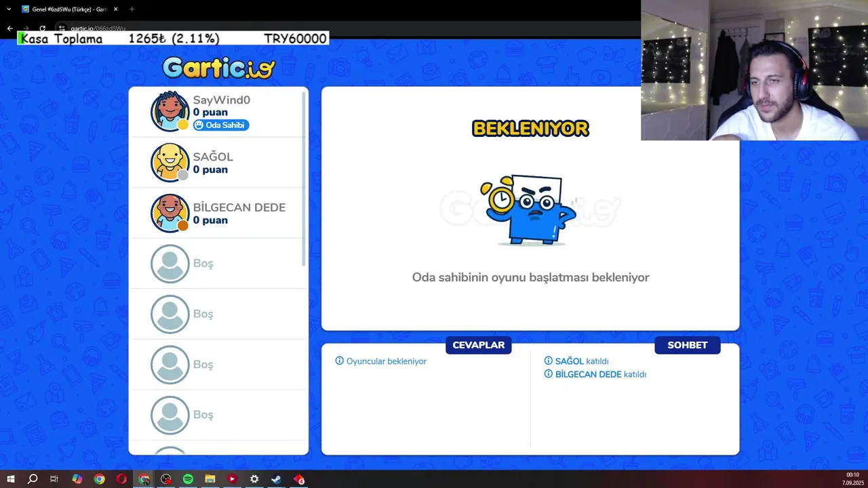The image size is (868, 488).
Task: Go back with the browser back arrow
Action: coord(9,28)
